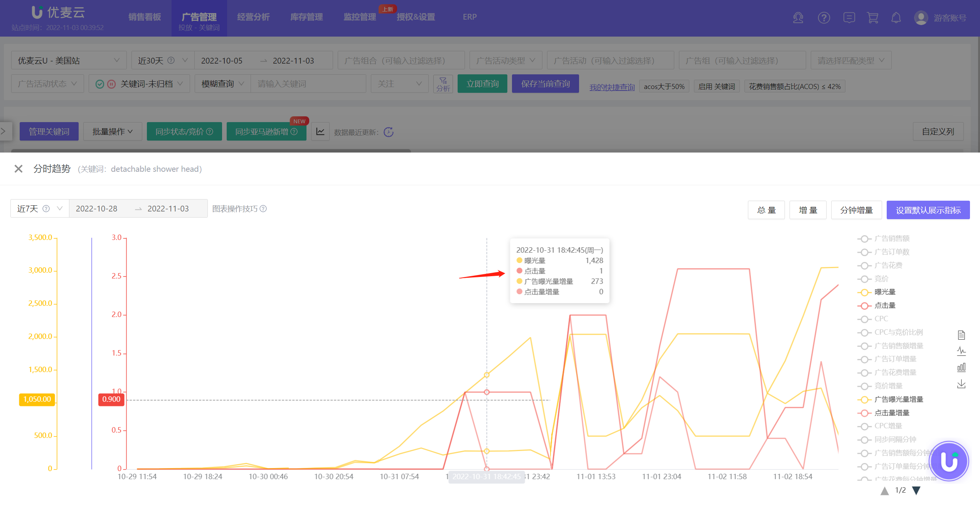Screen dimensions: 980x525
Task: Close the 分时趋势 trend panel
Action: 18,169
